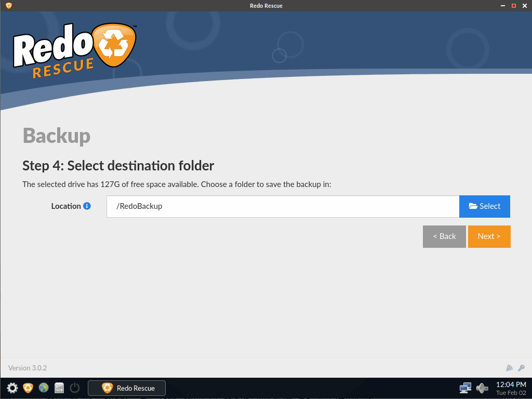The image size is (532, 399).
Task: Click the Select folder button
Action: click(485, 206)
